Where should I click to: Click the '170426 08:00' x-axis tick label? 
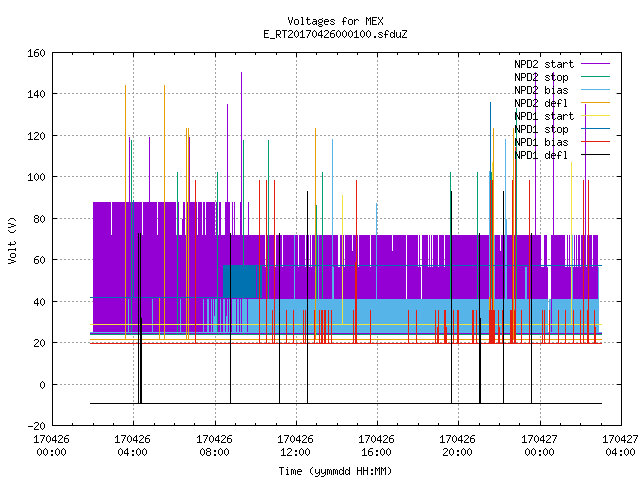pos(214,446)
